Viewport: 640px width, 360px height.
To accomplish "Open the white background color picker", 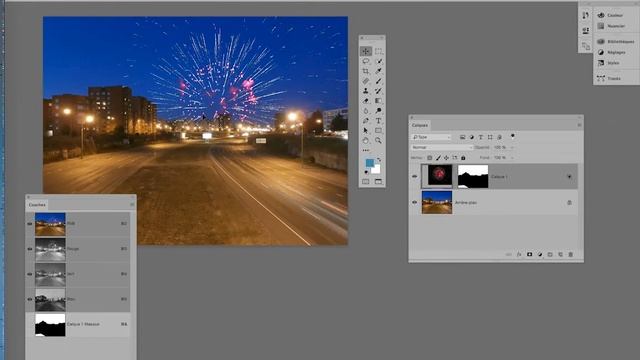I will [x=377, y=170].
